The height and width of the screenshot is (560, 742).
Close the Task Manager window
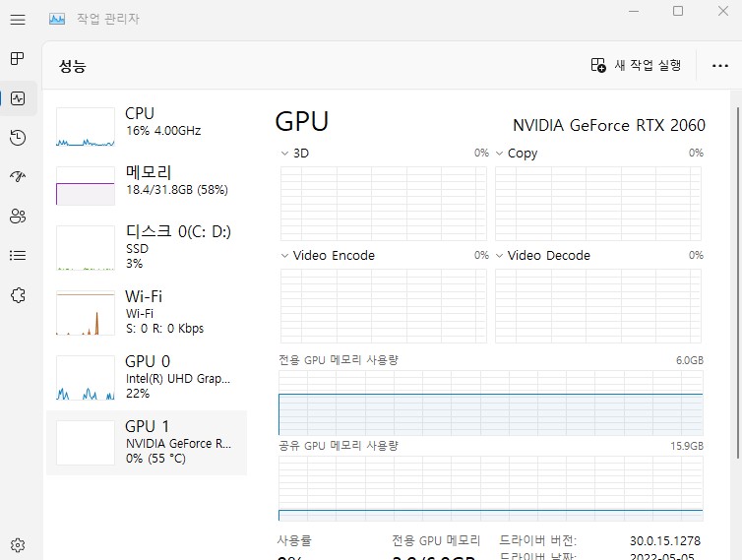click(722, 11)
